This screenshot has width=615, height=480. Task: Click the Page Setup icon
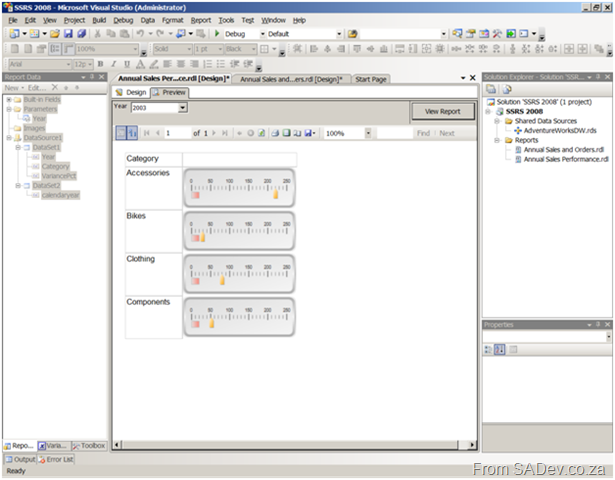(297, 133)
